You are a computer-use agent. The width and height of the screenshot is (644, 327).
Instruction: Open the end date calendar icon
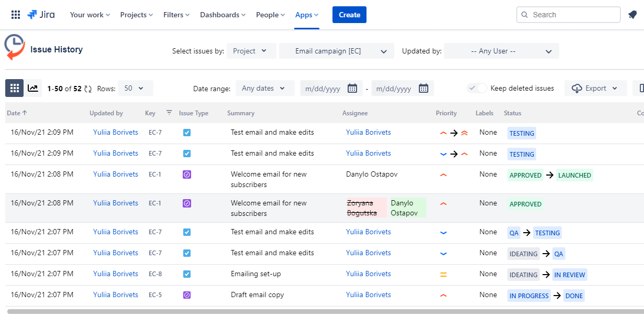pyautogui.click(x=424, y=88)
